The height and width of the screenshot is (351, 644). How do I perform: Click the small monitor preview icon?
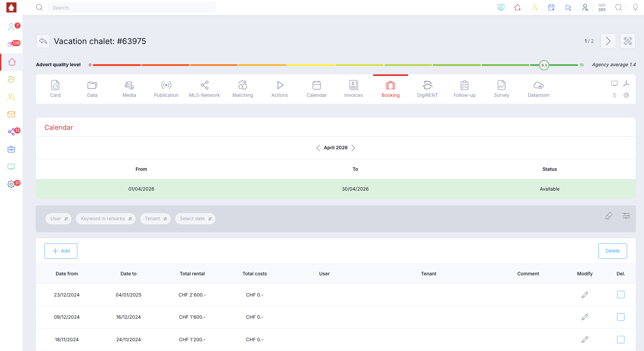click(614, 83)
